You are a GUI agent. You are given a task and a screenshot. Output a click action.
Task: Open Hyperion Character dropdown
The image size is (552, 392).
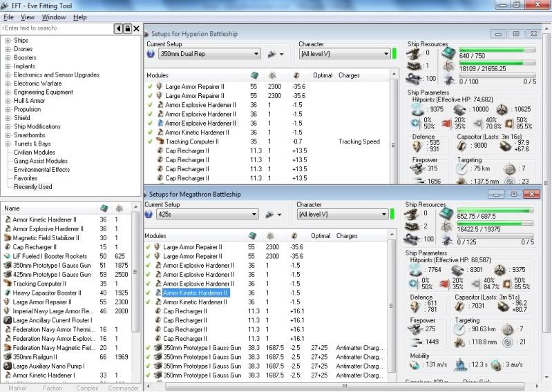pos(345,54)
